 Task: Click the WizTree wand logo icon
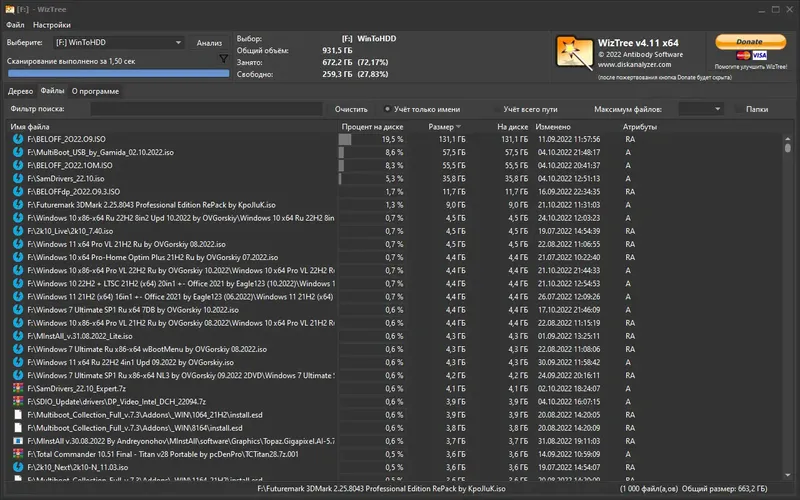574,52
